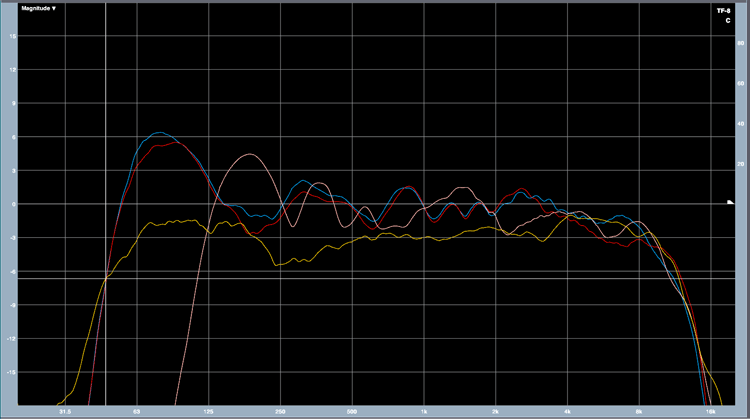Click the 4k frequency axis label

tap(567, 411)
